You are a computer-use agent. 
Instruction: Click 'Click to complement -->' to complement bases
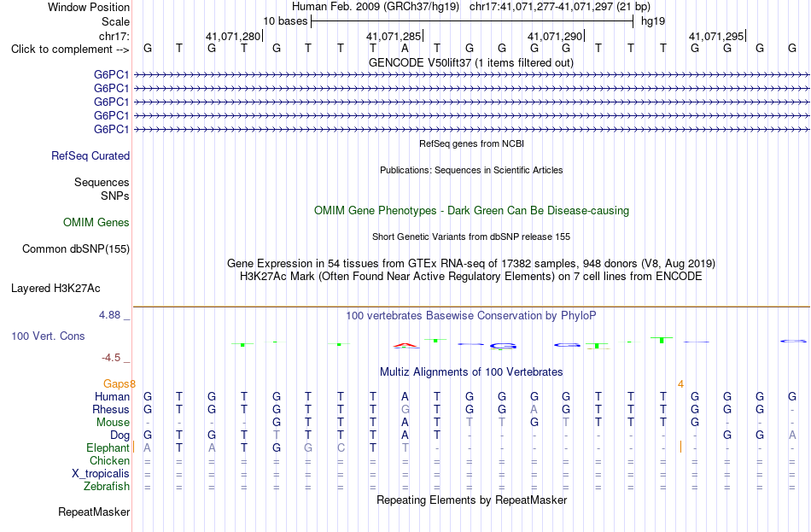[70, 50]
